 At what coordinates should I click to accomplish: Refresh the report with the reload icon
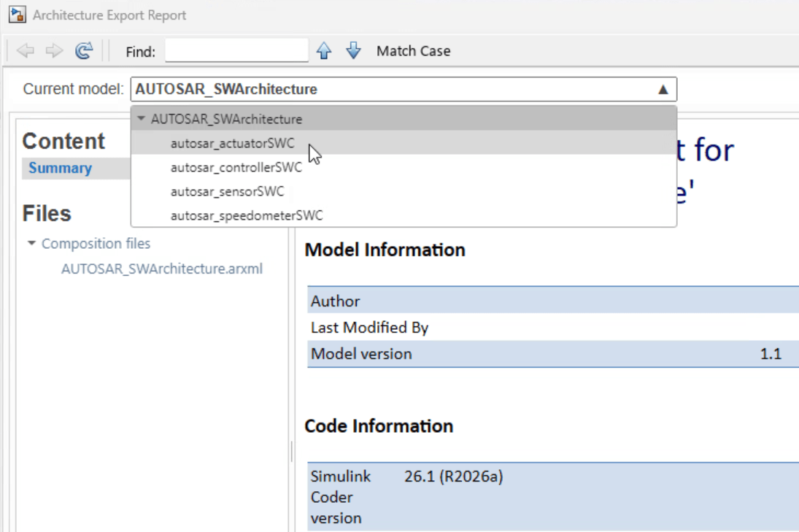coord(85,51)
